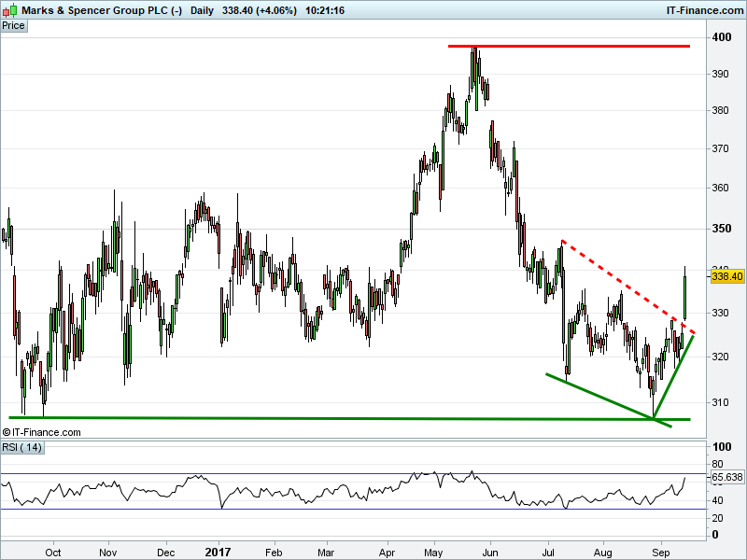The height and width of the screenshot is (560, 747).
Task: Click the 10:21:16 time stamp
Action: (x=324, y=10)
